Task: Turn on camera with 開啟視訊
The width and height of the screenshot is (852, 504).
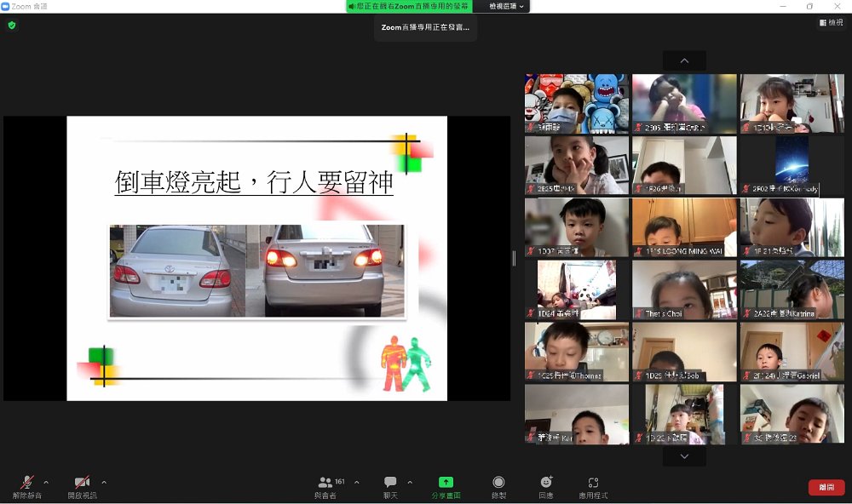Action: (82, 483)
